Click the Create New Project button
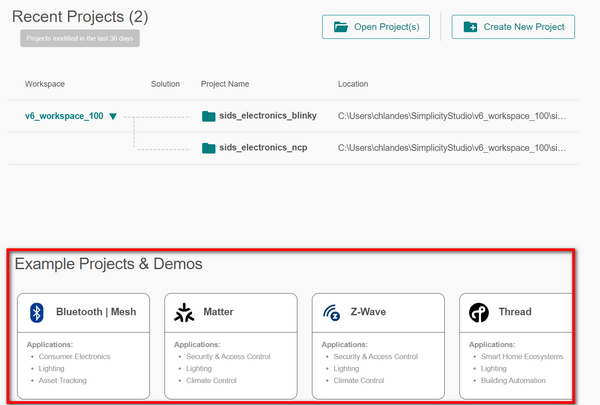Screen dimensions: 600x405 pyautogui.click(x=513, y=27)
